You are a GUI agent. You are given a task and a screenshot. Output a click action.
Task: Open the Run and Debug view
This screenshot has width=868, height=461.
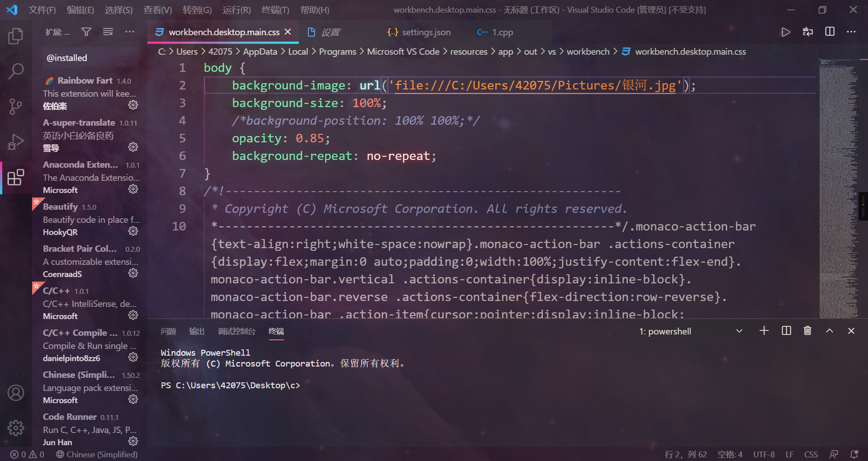tap(16, 141)
